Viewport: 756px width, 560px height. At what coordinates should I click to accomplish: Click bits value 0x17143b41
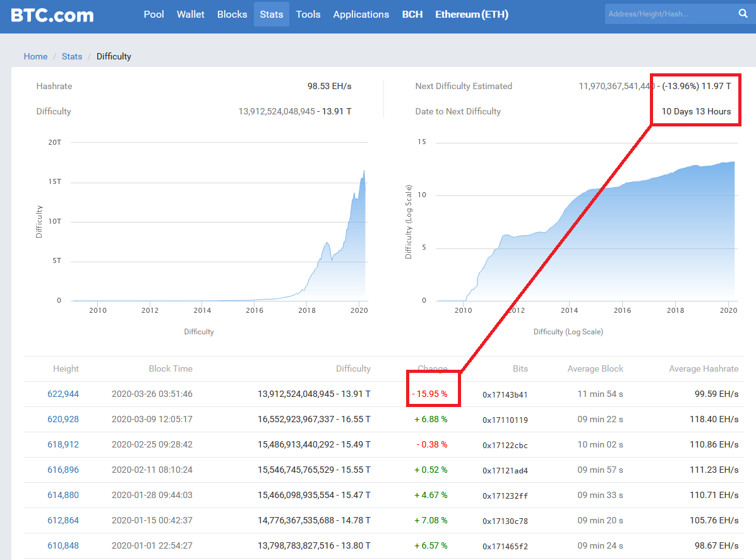505,394
